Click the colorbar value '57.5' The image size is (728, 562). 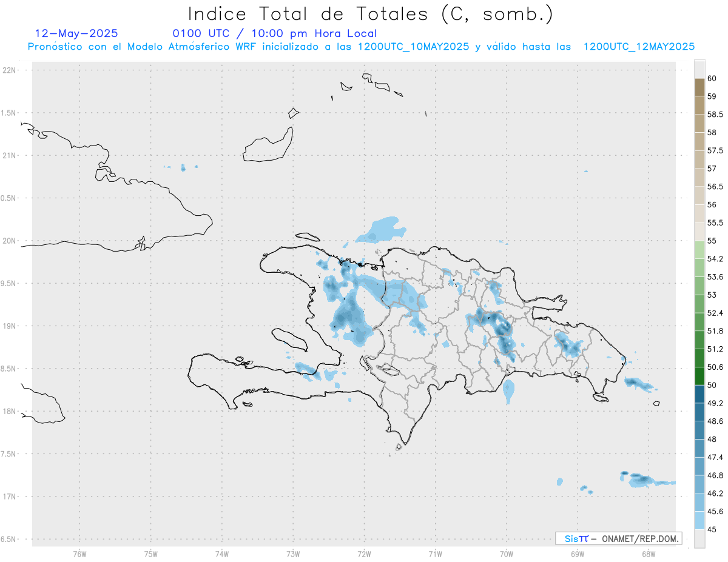pos(715,150)
